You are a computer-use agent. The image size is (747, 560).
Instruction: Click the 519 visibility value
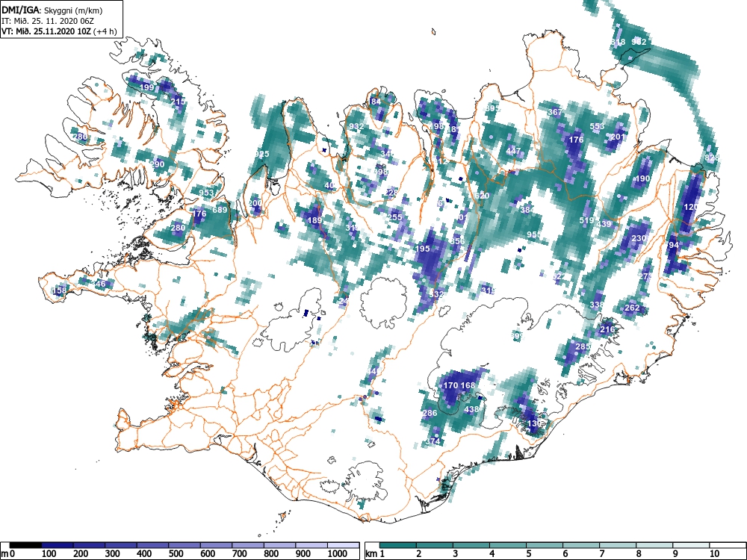point(586,220)
